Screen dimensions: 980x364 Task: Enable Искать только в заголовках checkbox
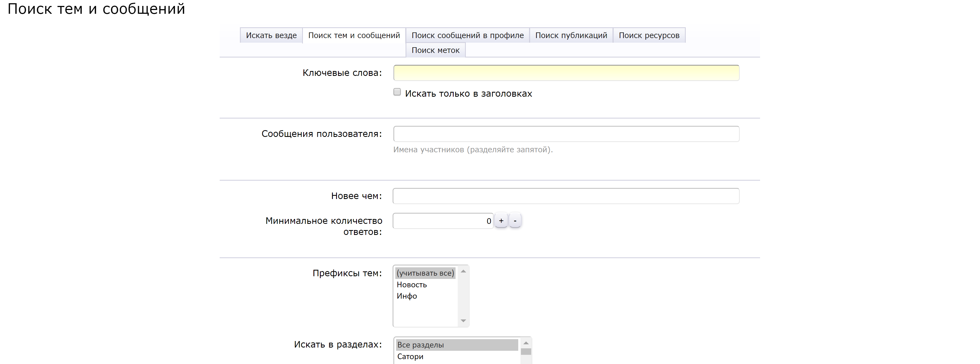point(397,91)
